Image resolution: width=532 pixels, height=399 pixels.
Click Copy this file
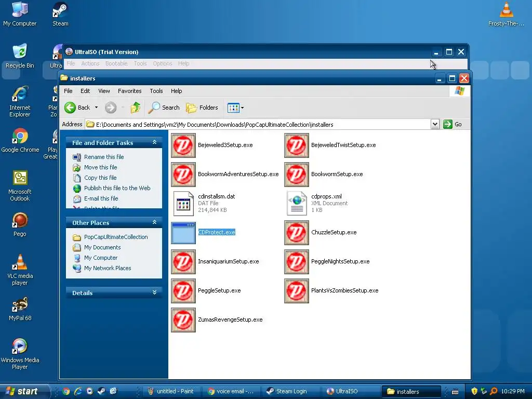click(100, 178)
